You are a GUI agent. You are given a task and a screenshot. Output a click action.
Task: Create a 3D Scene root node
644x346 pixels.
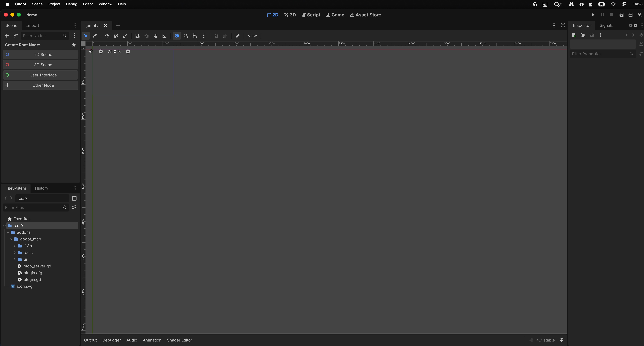click(40, 65)
